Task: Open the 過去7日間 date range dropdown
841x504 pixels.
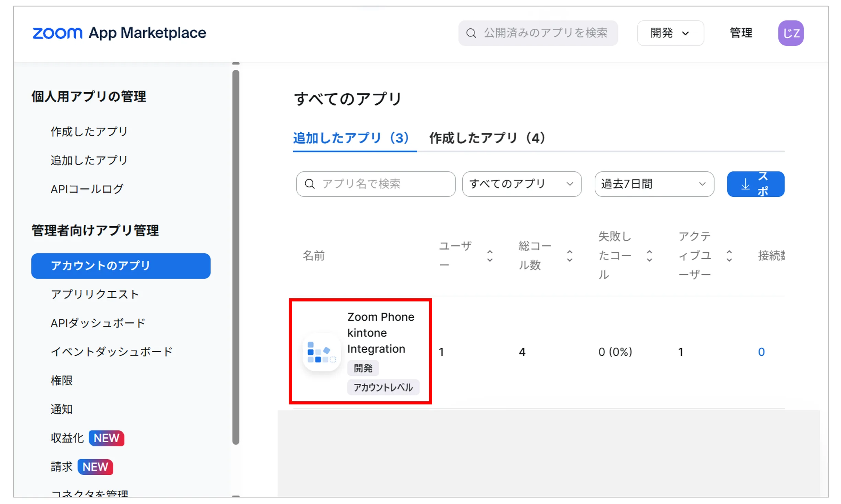Action: coord(654,184)
